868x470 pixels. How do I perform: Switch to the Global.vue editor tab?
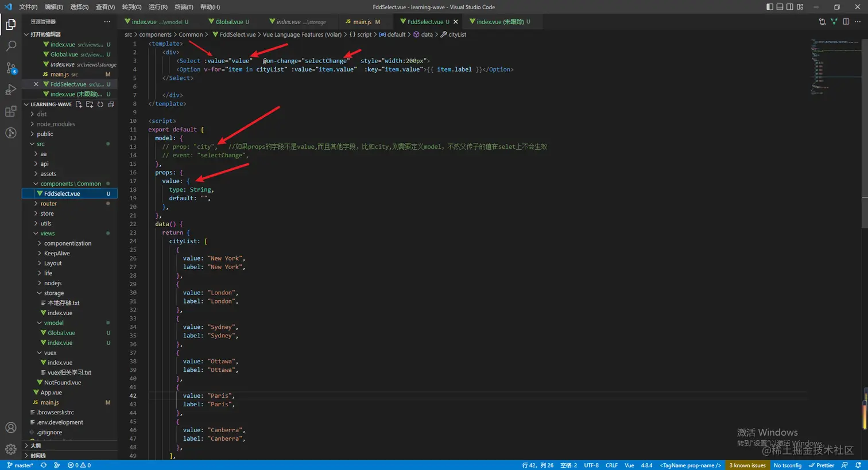(x=228, y=22)
